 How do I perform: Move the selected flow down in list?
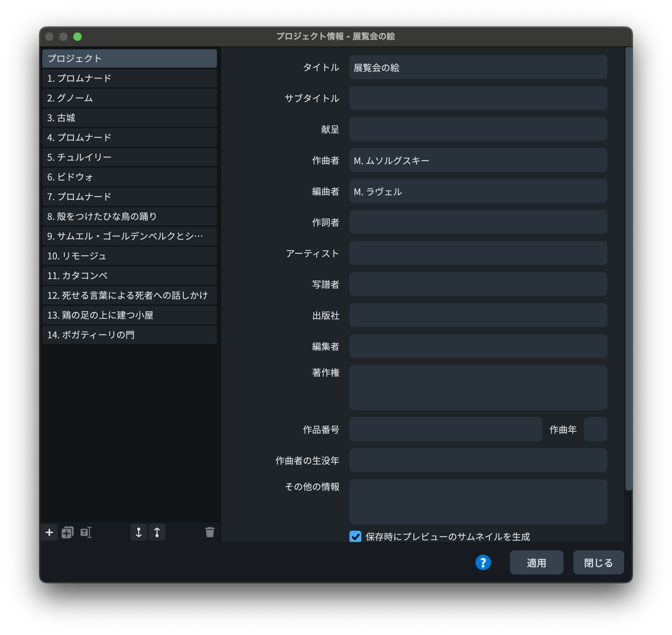(x=139, y=532)
